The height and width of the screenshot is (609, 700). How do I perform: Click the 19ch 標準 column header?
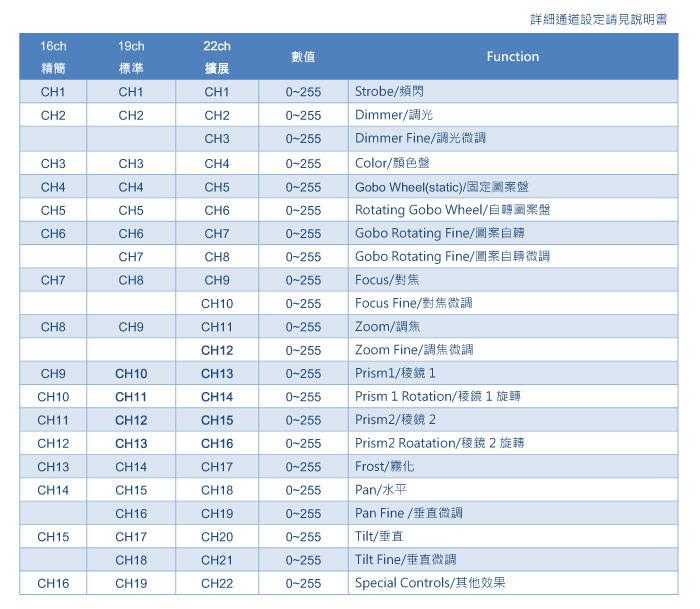[x=131, y=58]
